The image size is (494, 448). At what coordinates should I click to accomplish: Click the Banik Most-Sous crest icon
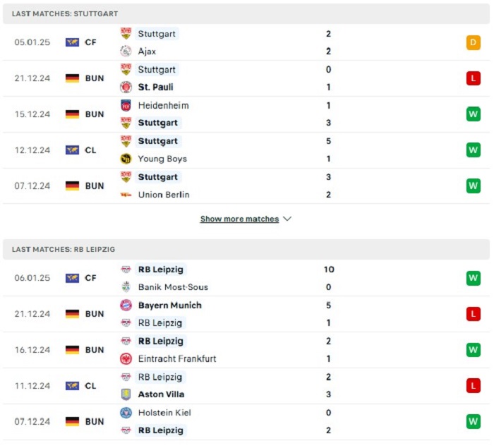[x=126, y=286]
